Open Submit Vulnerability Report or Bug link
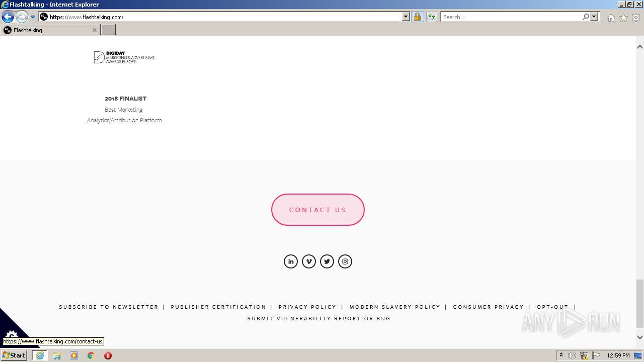Image resolution: width=644 pixels, height=362 pixels. pos(319,318)
